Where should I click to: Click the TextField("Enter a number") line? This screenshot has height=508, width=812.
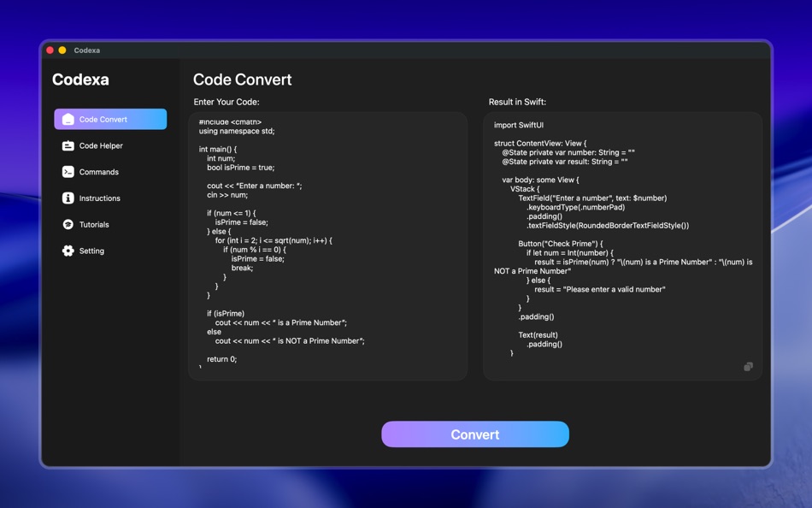(592, 198)
